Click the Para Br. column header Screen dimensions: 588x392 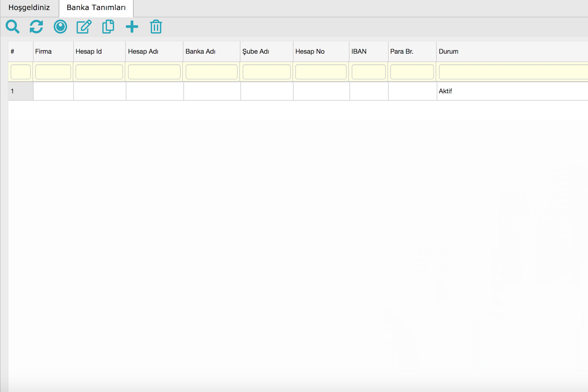tap(401, 51)
